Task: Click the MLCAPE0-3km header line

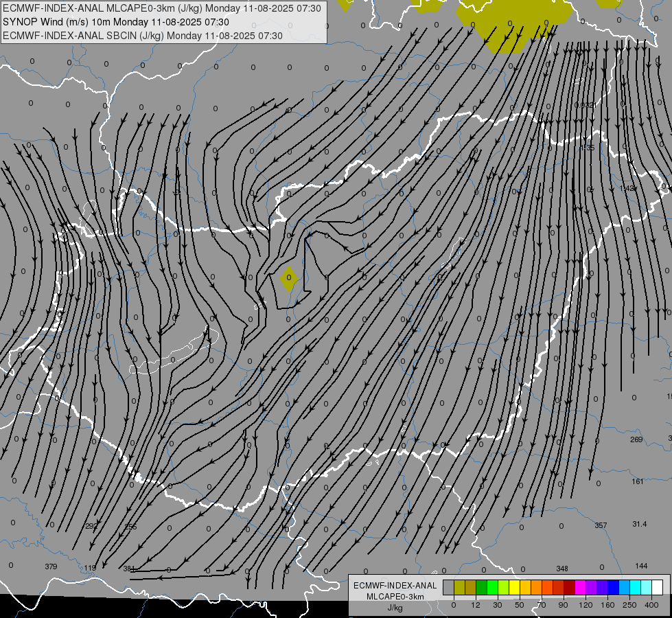Action: 161,8
